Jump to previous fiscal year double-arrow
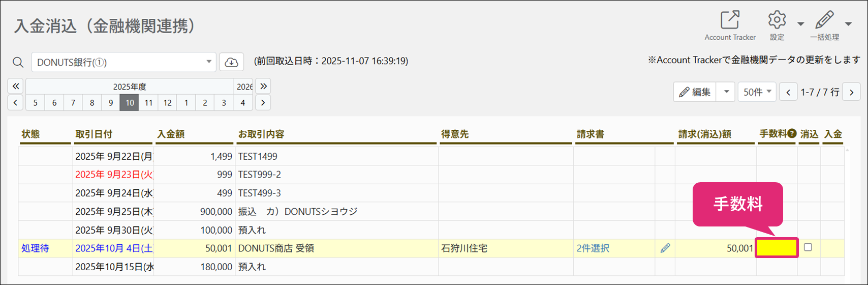The image size is (868, 285). (16, 86)
